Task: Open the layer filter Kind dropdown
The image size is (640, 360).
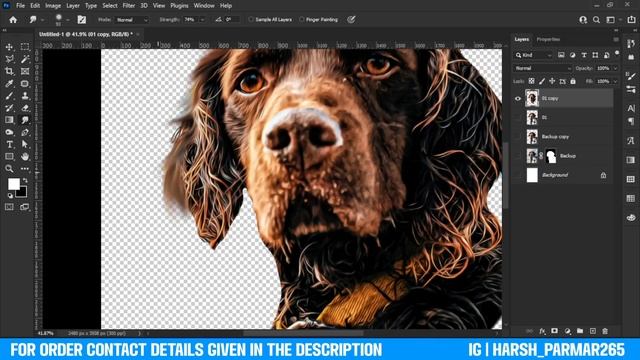Action: coord(533,55)
